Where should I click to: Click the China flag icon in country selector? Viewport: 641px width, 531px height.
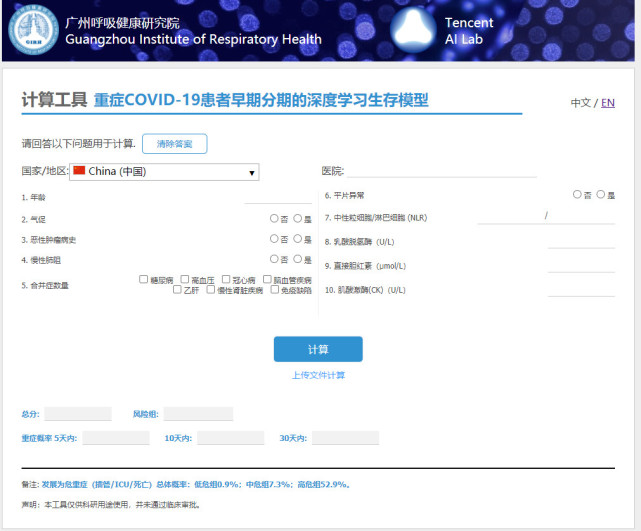[x=79, y=170]
